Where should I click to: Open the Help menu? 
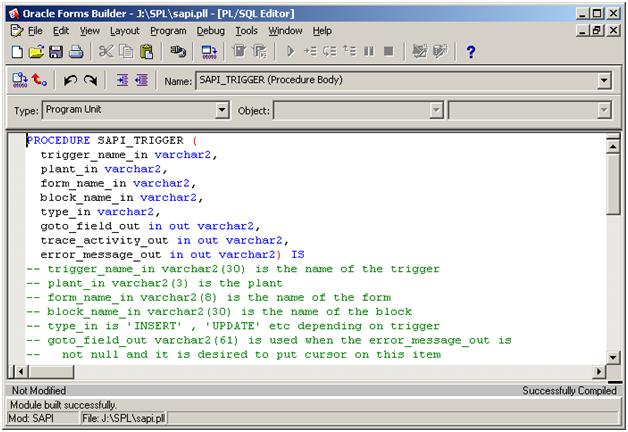322,31
